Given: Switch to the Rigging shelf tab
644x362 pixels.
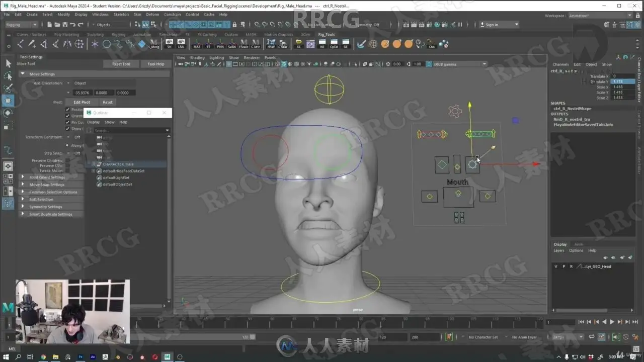Looking at the screenshot, I should coord(118,35).
